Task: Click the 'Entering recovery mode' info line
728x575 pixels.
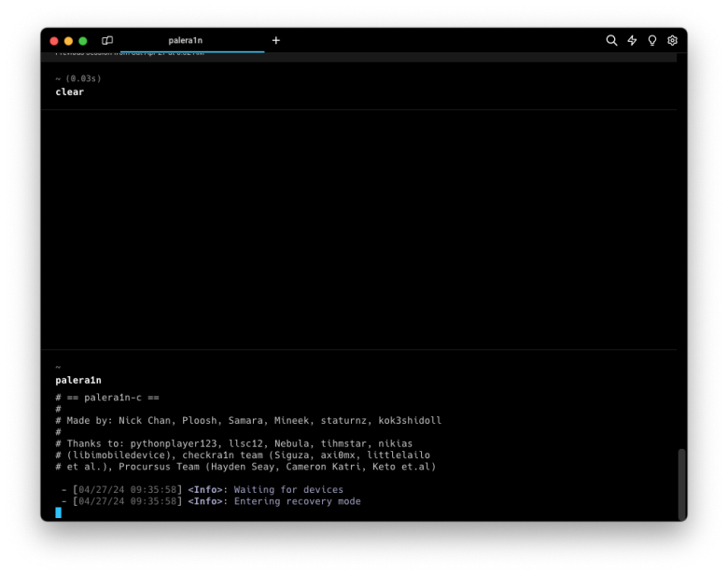Action: [x=211, y=501]
